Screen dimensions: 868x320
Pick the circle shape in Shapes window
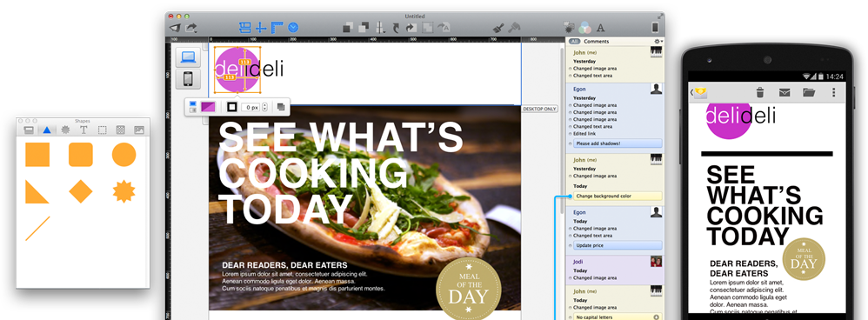click(124, 155)
